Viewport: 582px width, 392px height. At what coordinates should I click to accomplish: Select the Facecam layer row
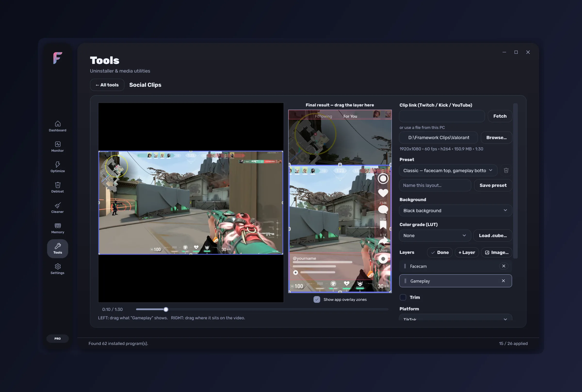(x=455, y=266)
